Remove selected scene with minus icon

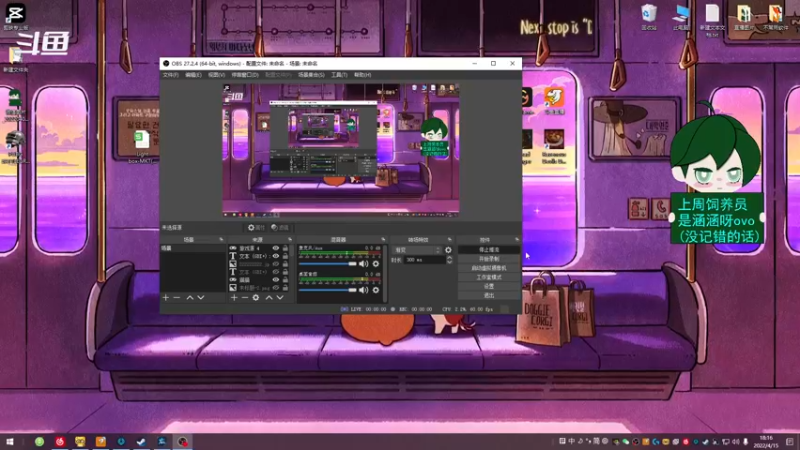[x=177, y=297]
